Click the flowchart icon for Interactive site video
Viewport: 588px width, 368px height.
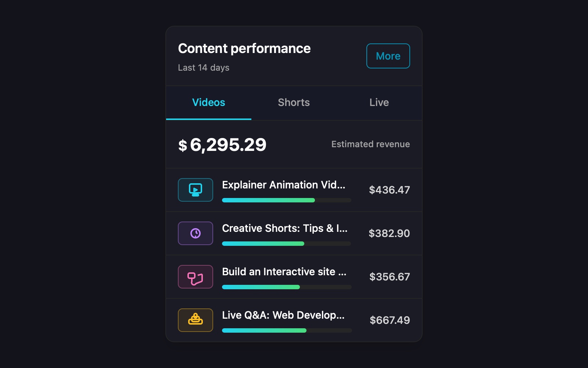tap(195, 277)
